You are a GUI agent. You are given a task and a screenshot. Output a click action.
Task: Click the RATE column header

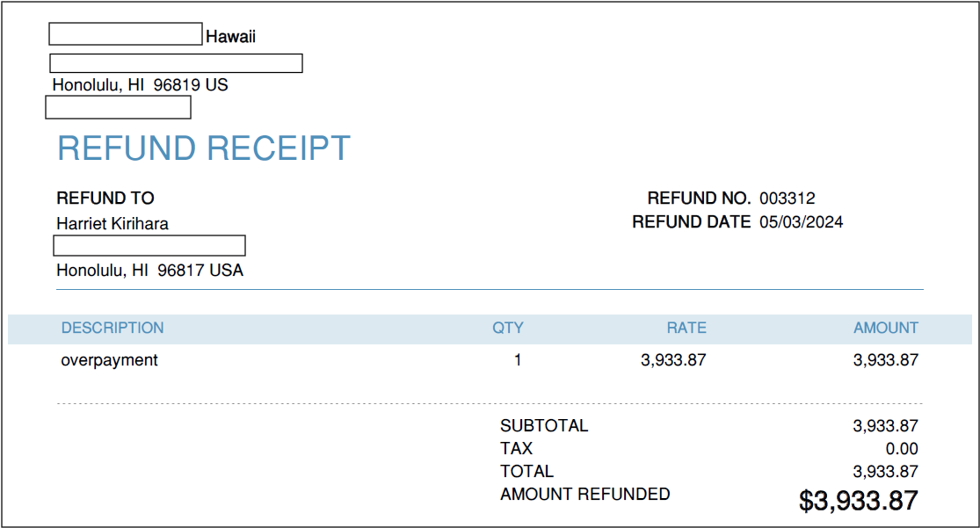pos(686,328)
